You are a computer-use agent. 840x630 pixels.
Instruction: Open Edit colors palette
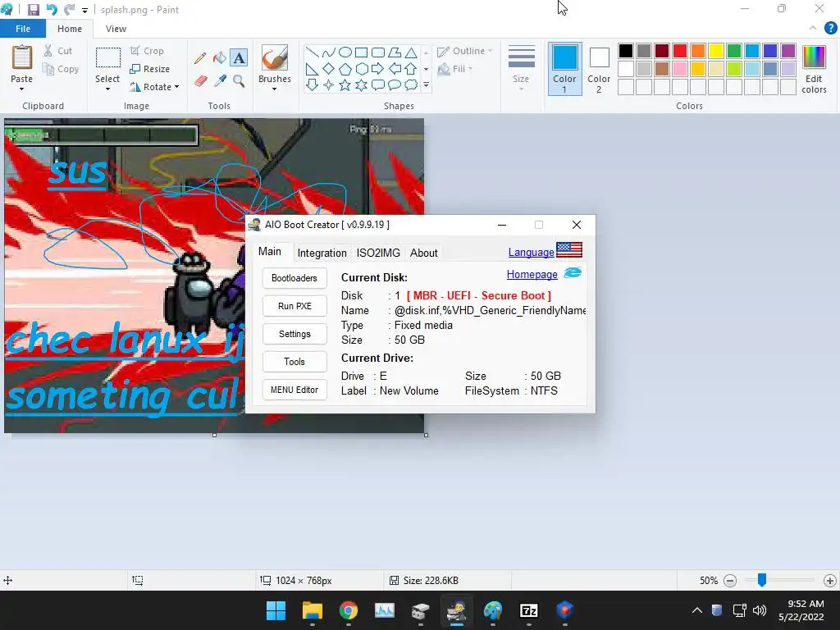814,69
